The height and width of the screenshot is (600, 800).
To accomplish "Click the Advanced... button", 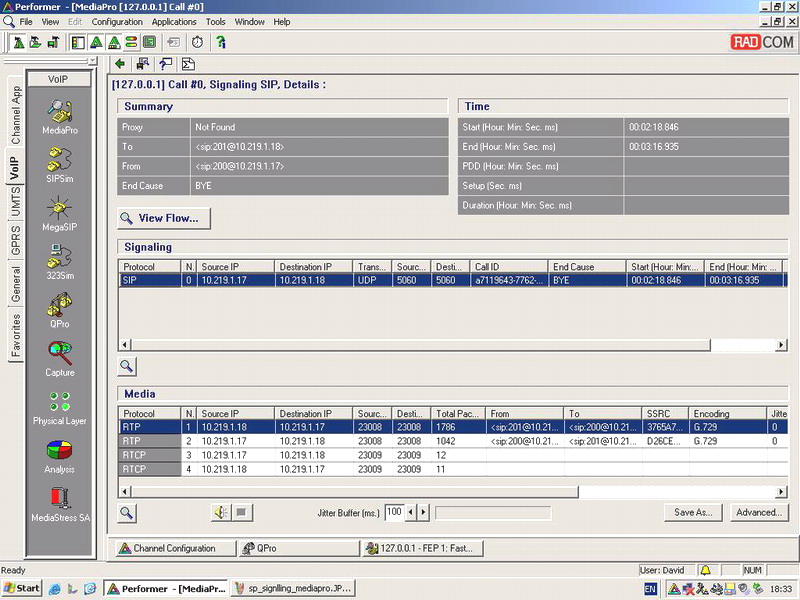I will pyautogui.click(x=759, y=512).
